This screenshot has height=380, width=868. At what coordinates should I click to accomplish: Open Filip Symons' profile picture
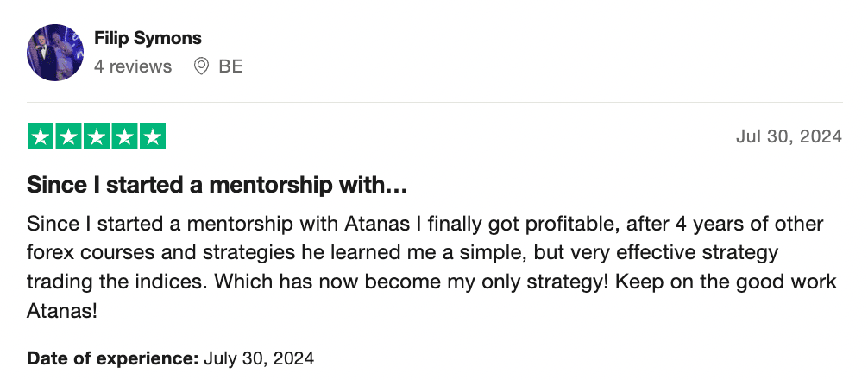[x=55, y=53]
